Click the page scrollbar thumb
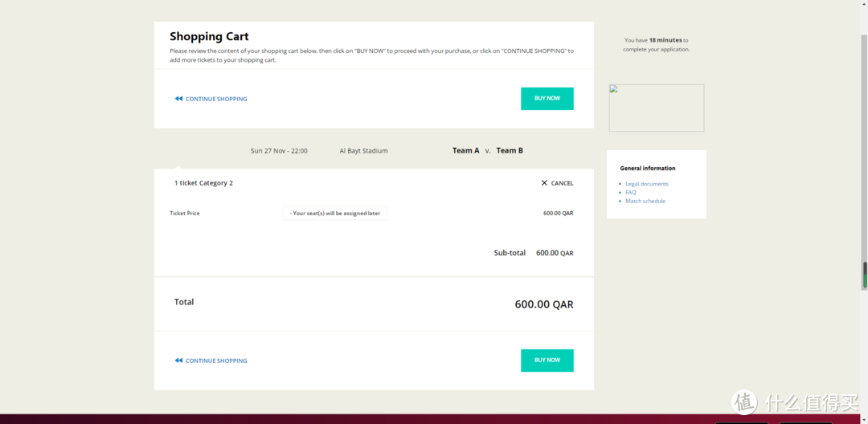Viewport: 868px width, 424px height. [x=865, y=275]
